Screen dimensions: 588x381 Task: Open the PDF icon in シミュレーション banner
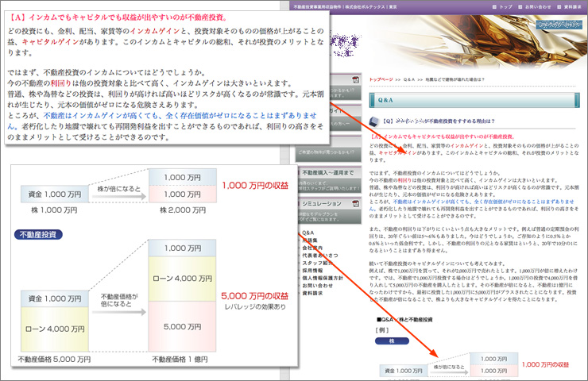pyautogui.click(x=355, y=203)
